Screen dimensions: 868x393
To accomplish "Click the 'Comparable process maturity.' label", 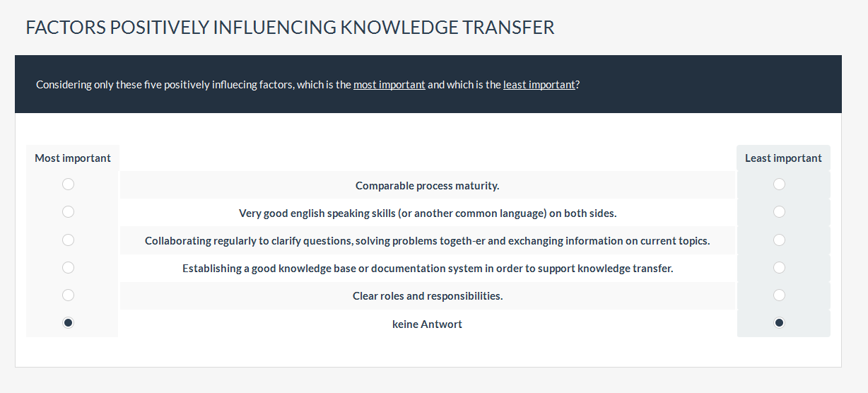I will [x=428, y=186].
